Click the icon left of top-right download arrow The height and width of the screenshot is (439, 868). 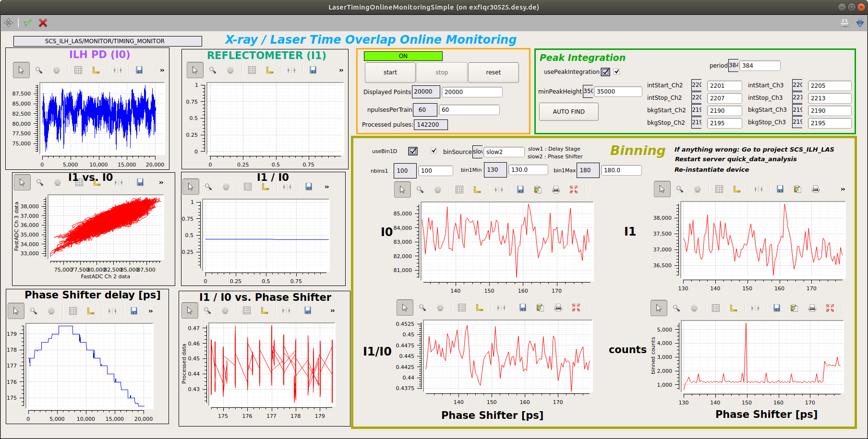[x=844, y=23]
